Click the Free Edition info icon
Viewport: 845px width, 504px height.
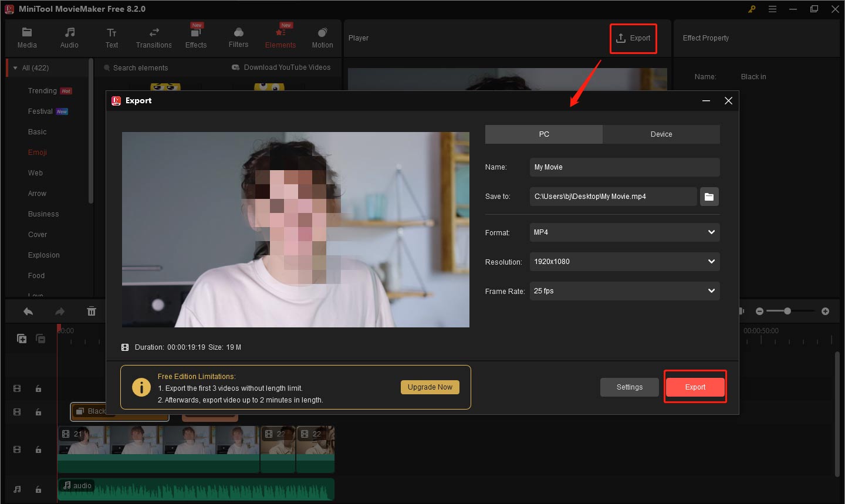pos(141,387)
